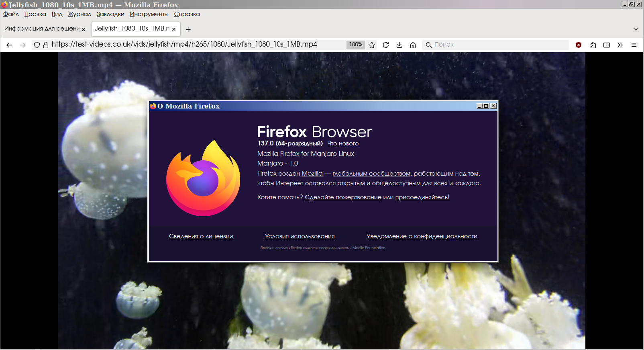Follow the Mozilla link in About dialog
The image size is (644, 350).
[x=312, y=173]
